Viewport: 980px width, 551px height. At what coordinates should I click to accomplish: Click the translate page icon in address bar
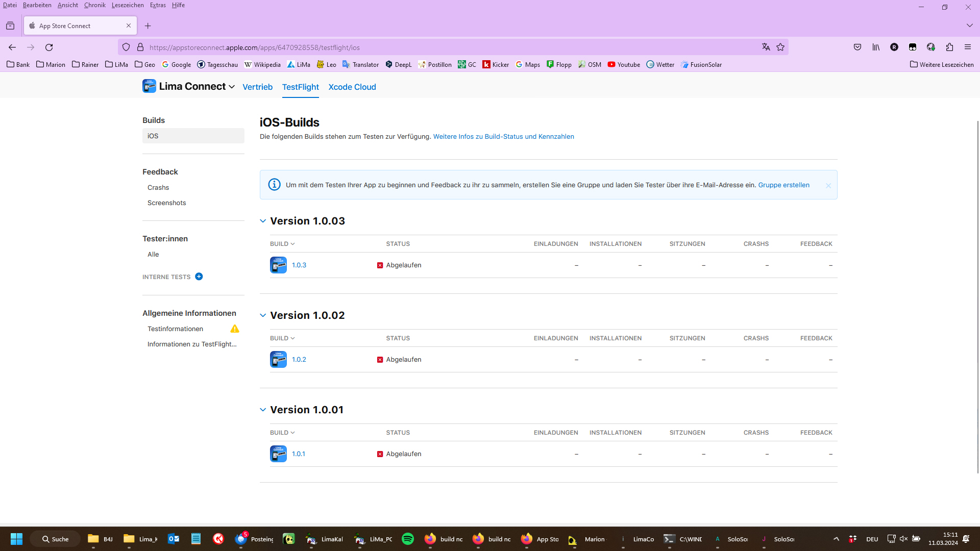click(x=766, y=47)
